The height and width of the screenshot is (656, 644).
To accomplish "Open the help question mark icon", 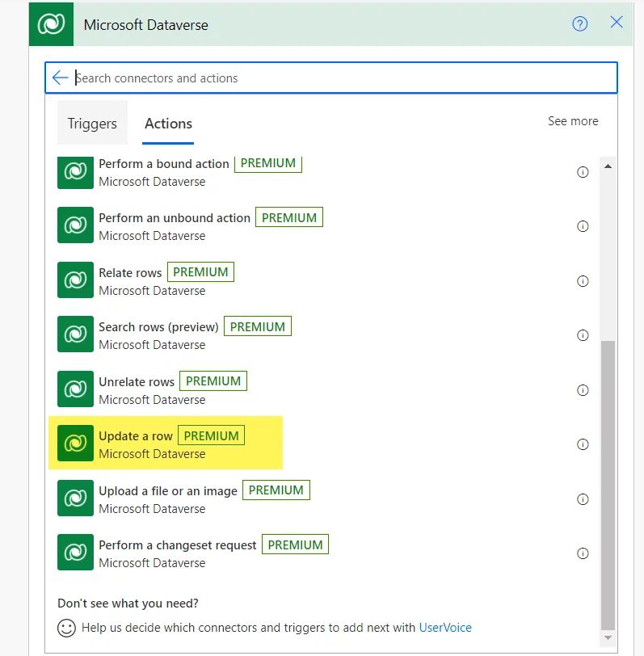I will (x=579, y=24).
